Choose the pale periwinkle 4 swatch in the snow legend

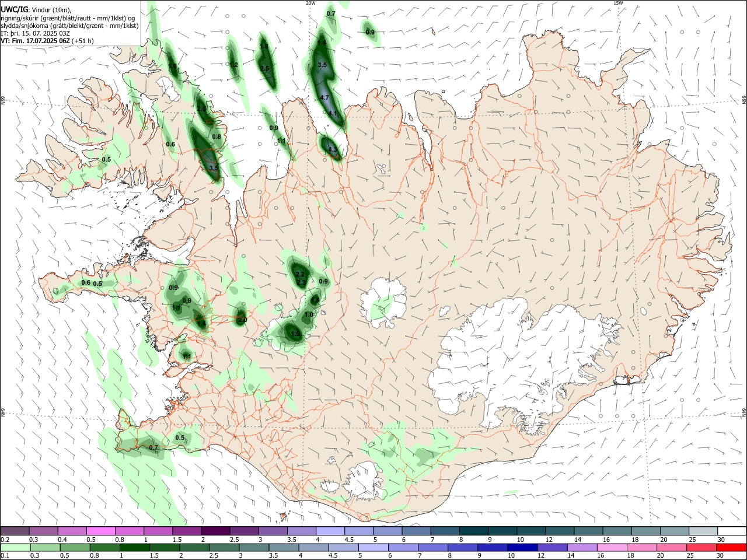(330, 531)
